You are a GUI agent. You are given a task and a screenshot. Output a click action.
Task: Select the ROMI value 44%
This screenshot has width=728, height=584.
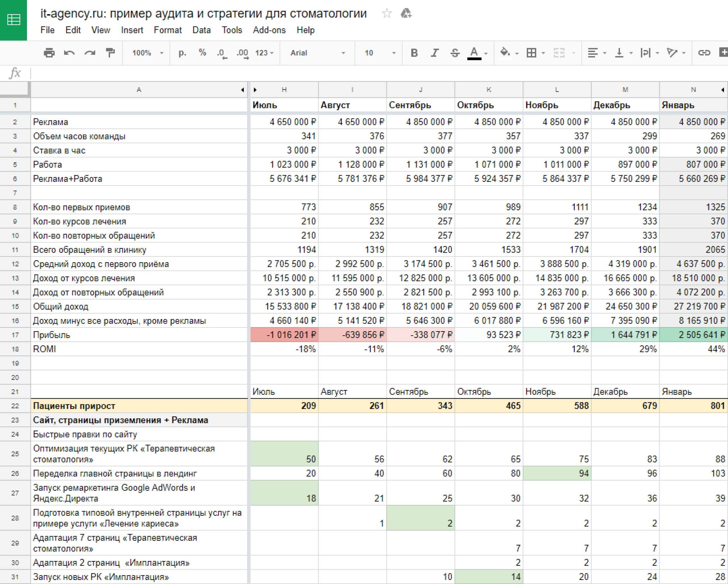[x=693, y=349]
